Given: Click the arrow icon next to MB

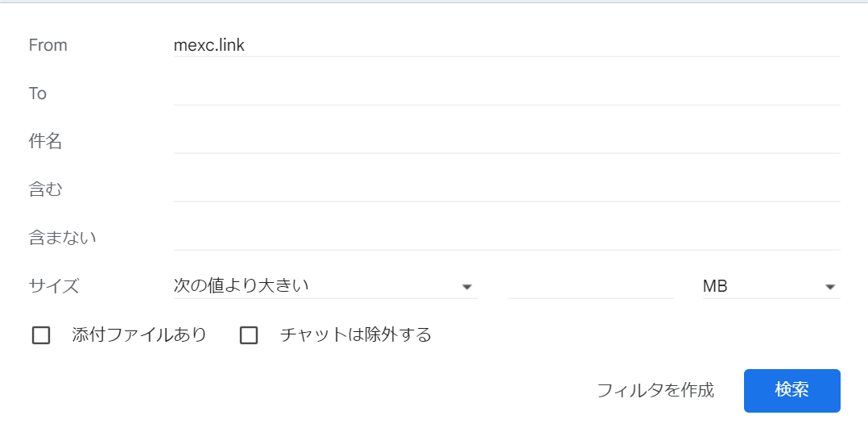Looking at the screenshot, I should click(x=830, y=287).
